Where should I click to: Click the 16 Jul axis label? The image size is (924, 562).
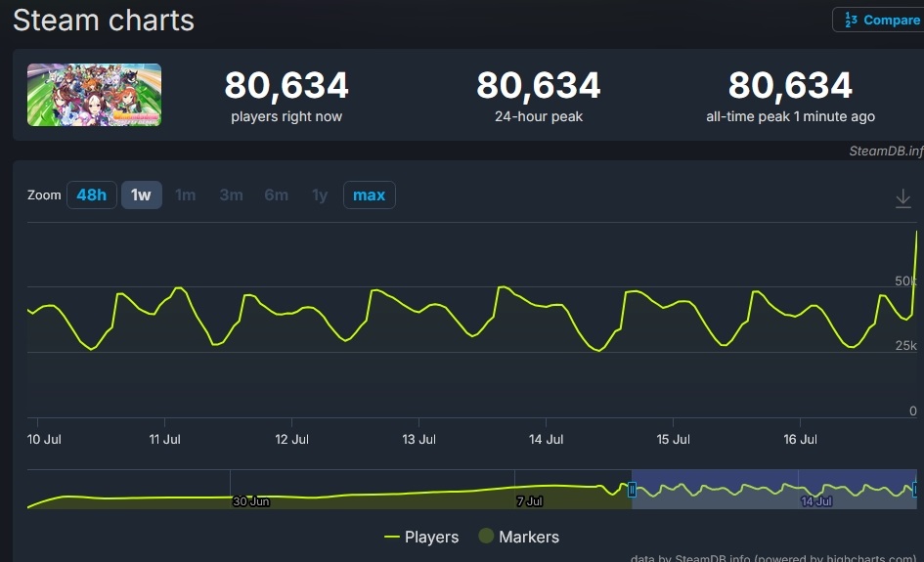coord(800,440)
